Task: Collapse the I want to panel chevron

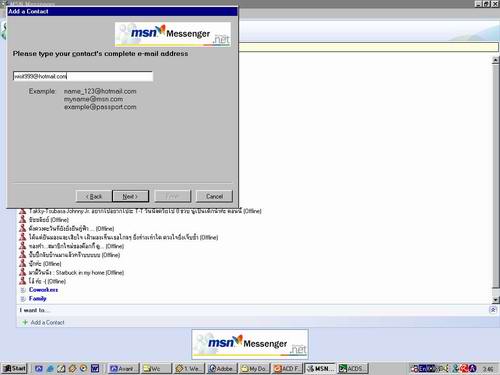Action: pyautogui.click(x=493, y=310)
